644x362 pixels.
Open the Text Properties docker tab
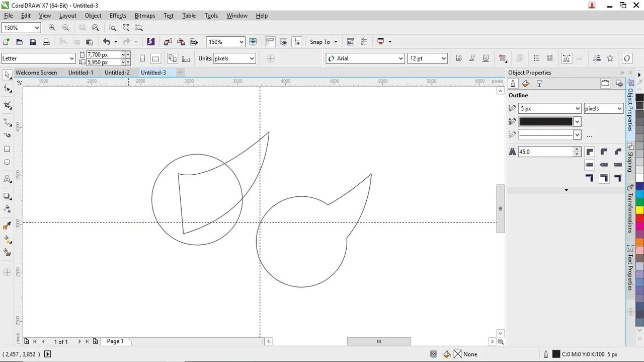(x=630, y=268)
